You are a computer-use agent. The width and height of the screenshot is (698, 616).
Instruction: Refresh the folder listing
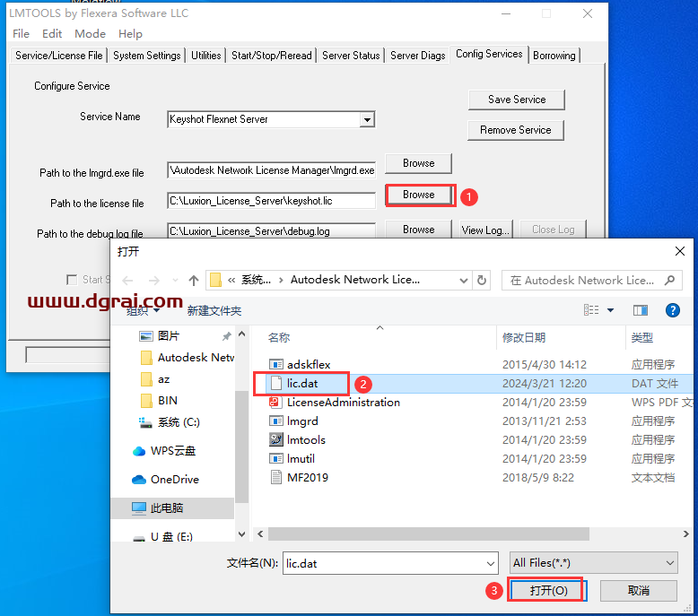pyautogui.click(x=482, y=280)
